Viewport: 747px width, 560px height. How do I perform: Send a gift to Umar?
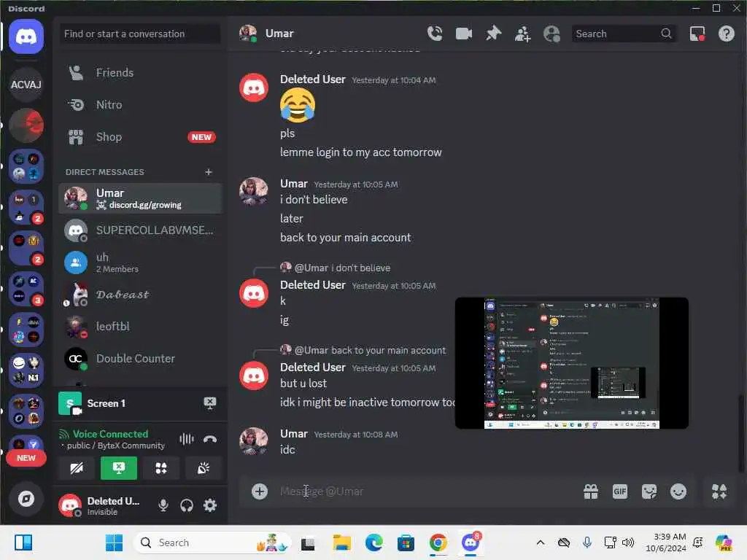pos(591,491)
